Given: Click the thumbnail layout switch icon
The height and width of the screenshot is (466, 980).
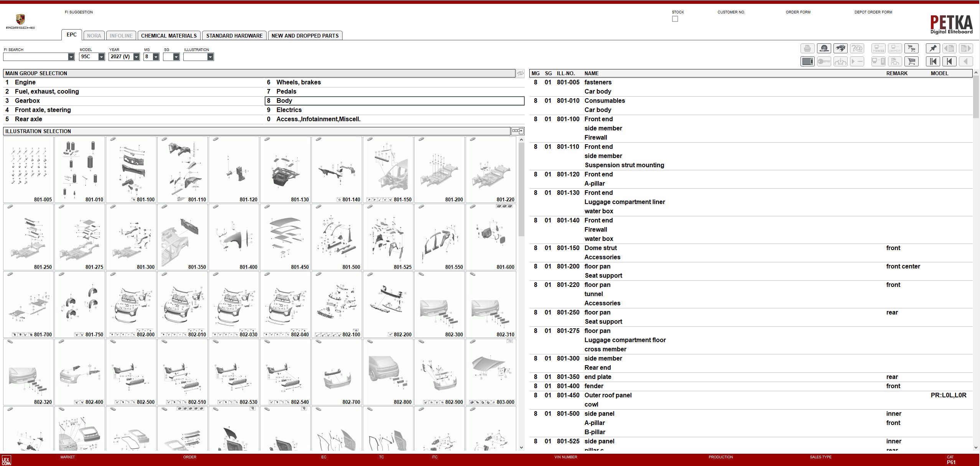Looking at the screenshot, I should point(517,131).
